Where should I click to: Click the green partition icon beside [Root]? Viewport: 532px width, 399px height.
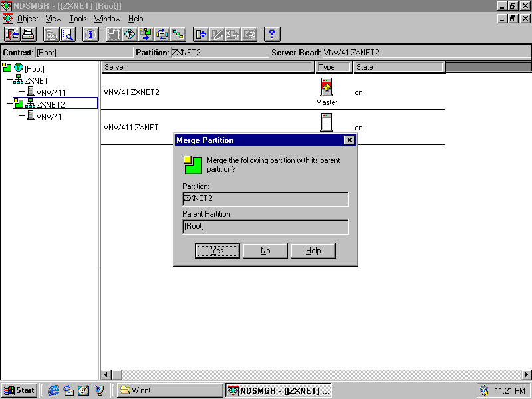tap(7, 67)
